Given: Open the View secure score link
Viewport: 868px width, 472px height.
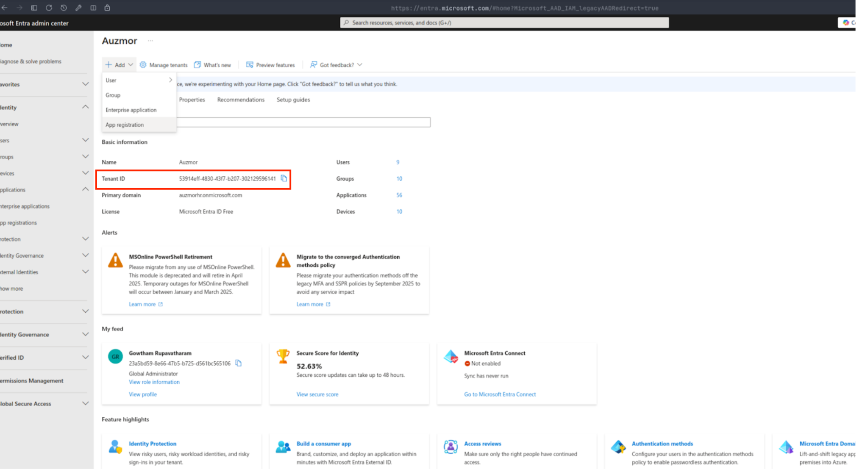Looking at the screenshot, I should pyautogui.click(x=317, y=394).
